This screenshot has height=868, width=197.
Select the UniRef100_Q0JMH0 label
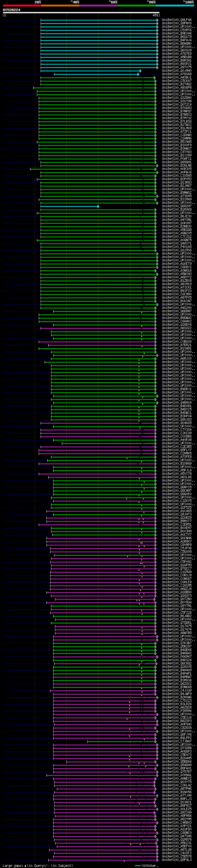(177, 71)
